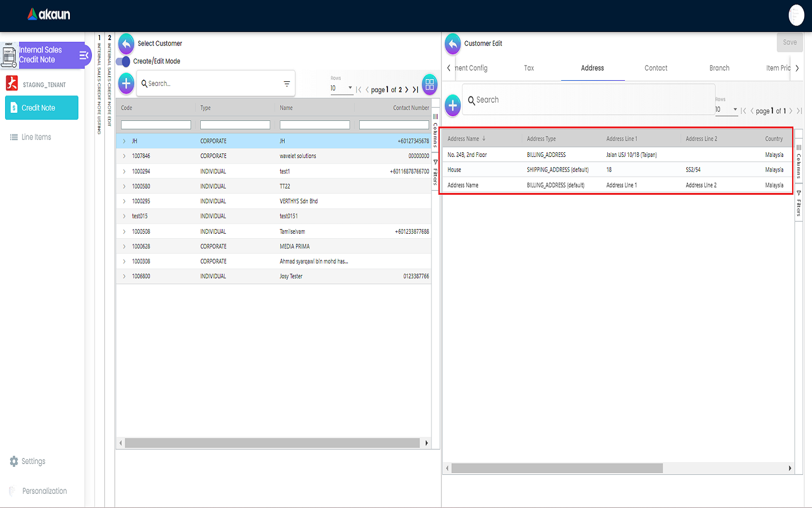812x508 pixels.
Task: Click the Select Customer back arrow icon
Action: (x=126, y=43)
